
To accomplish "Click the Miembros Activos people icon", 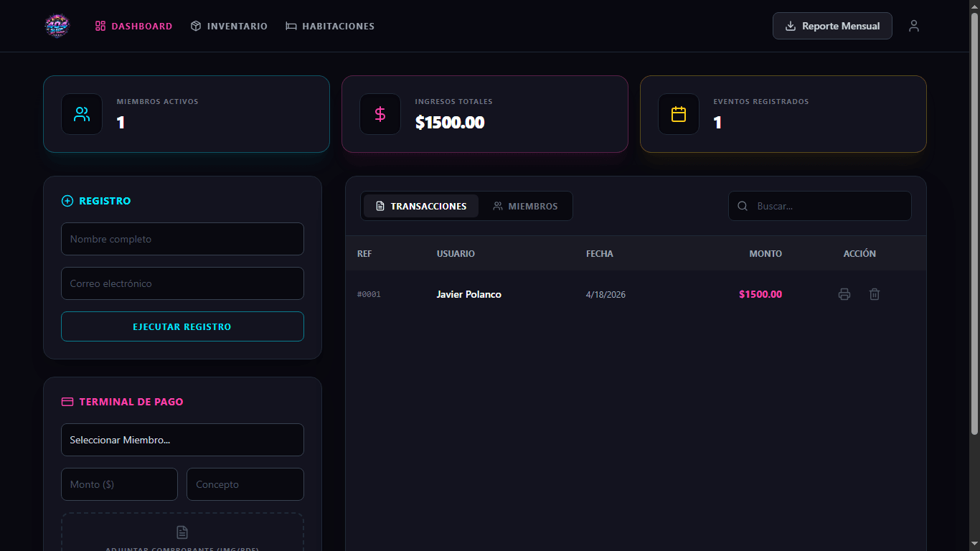I will coord(82,114).
